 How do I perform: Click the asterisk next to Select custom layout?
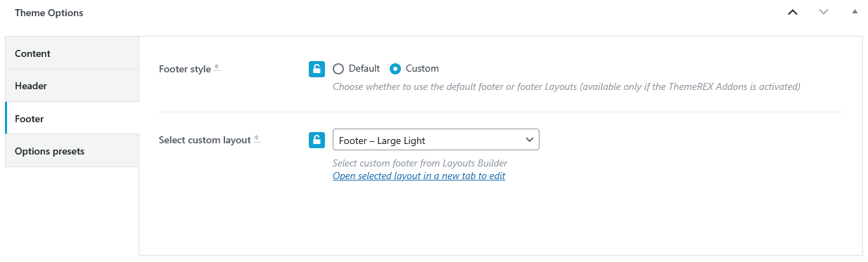[257, 138]
